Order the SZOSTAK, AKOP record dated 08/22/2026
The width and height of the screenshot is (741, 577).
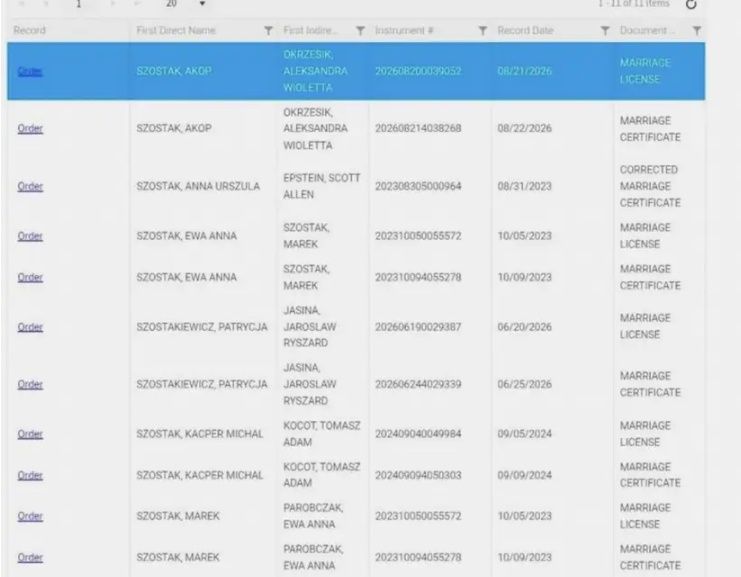coord(30,129)
